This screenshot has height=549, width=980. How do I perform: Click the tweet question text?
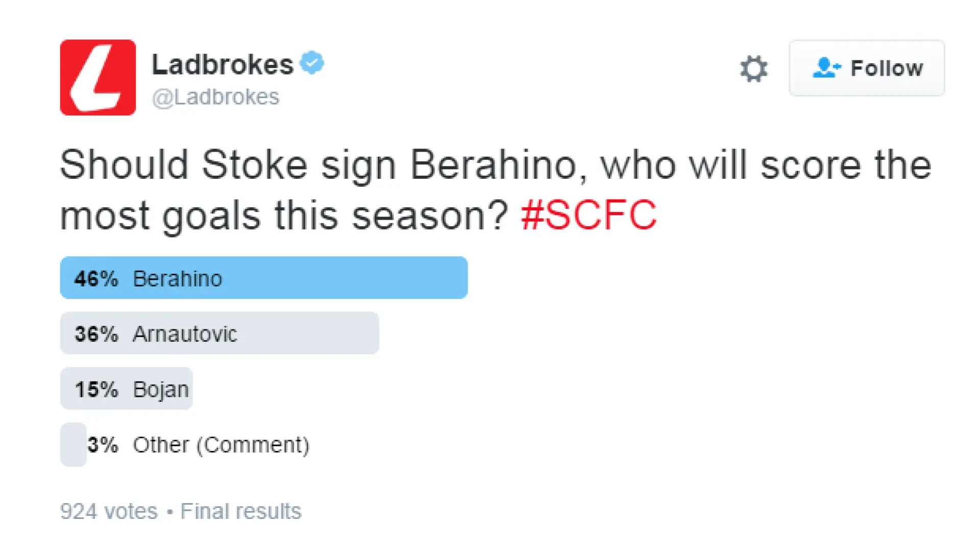click(x=496, y=190)
